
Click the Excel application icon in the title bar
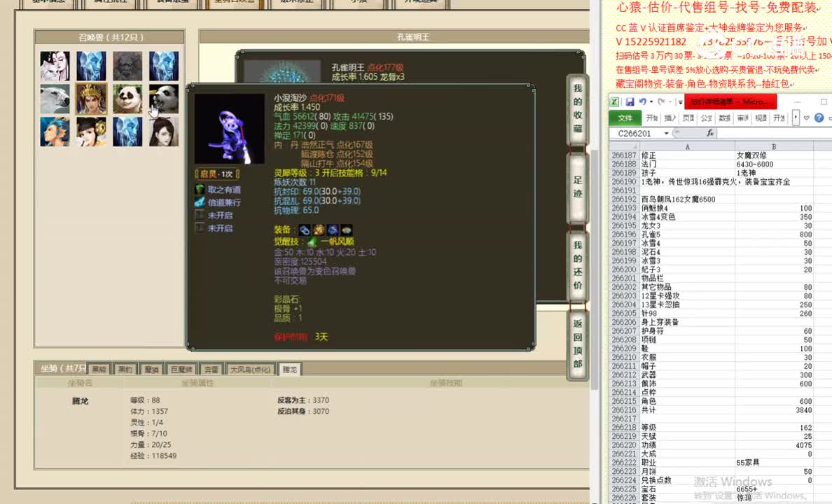[614, 101]
